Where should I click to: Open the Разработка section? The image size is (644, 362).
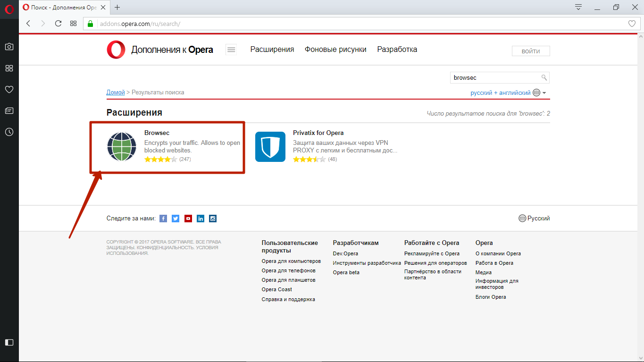click(397, 50)
